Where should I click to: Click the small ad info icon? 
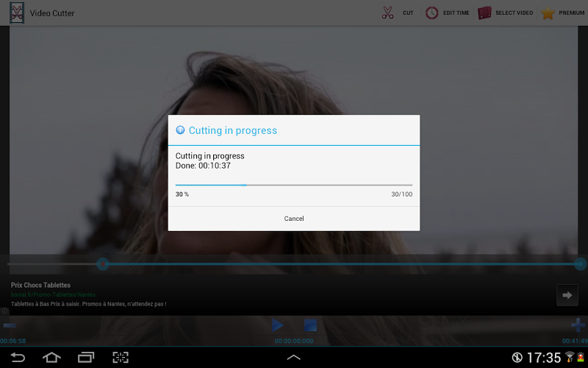coord(4,311)
